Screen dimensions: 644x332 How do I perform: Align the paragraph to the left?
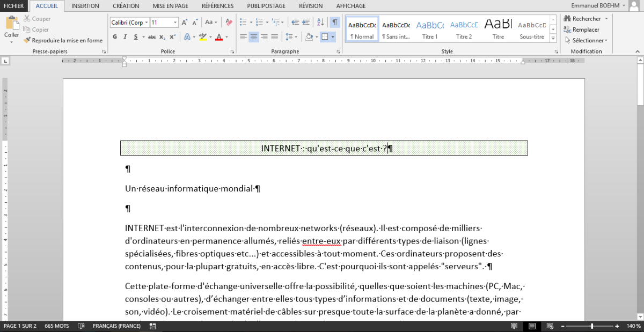pyautogui.click(x=243, y=37)
